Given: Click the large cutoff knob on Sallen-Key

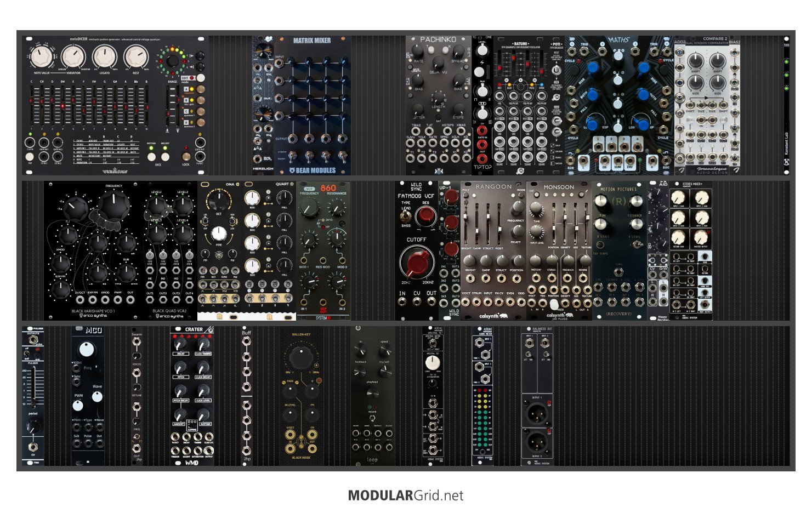Looking at the screenshot, I should click(x=301, y=358).
